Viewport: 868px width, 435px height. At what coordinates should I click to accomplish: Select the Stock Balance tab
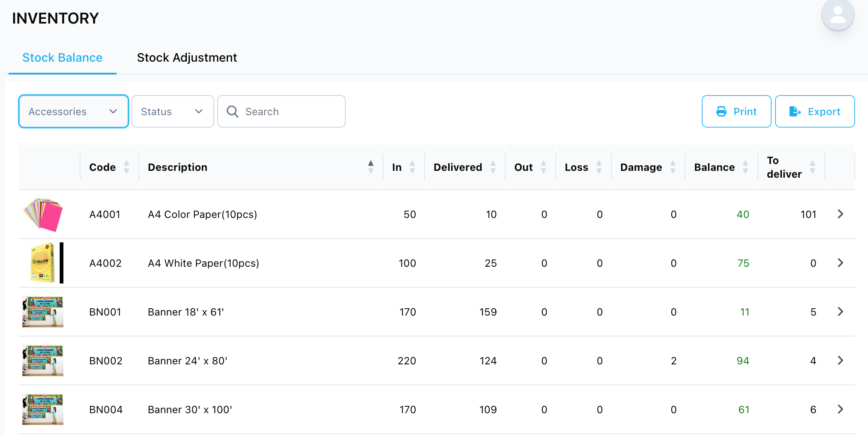tap(63, 57)
